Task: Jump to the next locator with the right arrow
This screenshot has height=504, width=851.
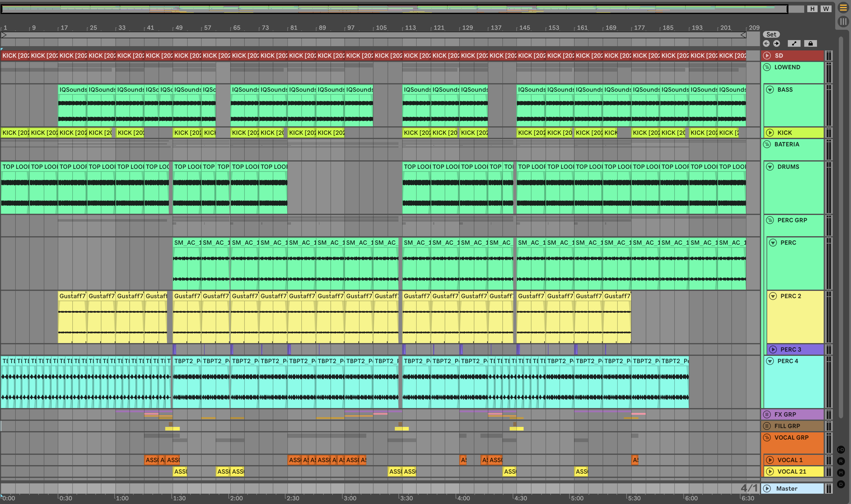Action: tap(777, 43)
